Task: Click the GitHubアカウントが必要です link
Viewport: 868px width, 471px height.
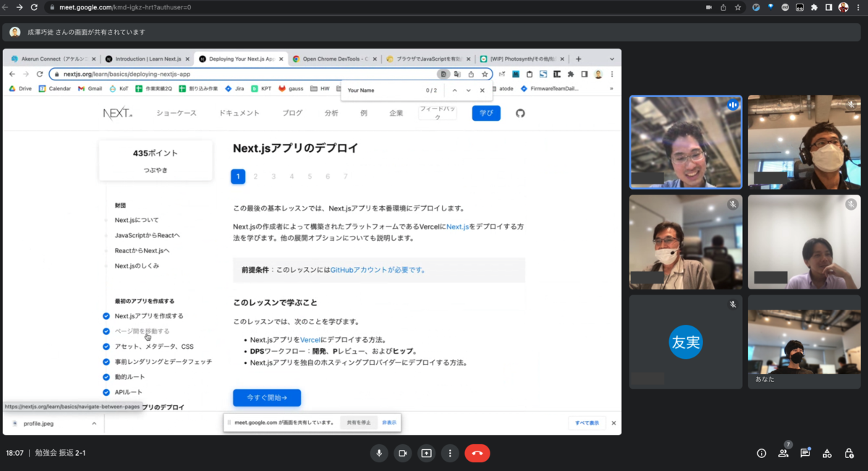Action: (x=378, y=270)
